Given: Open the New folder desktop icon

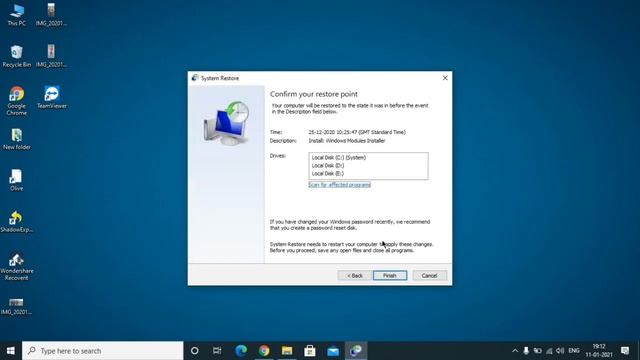Looking at the screenshot, I should point(17,139).
